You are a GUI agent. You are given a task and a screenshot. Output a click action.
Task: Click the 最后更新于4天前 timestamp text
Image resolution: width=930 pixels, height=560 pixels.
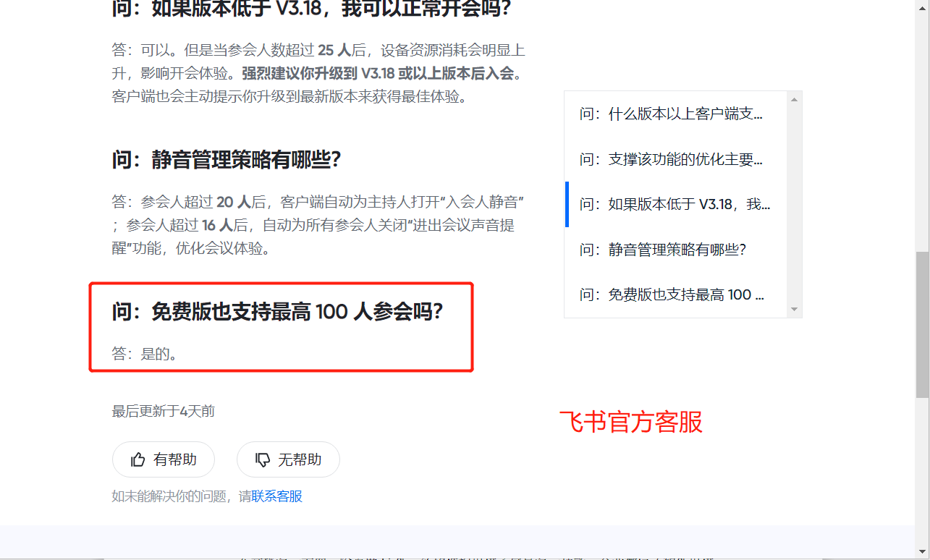(164, 411)
